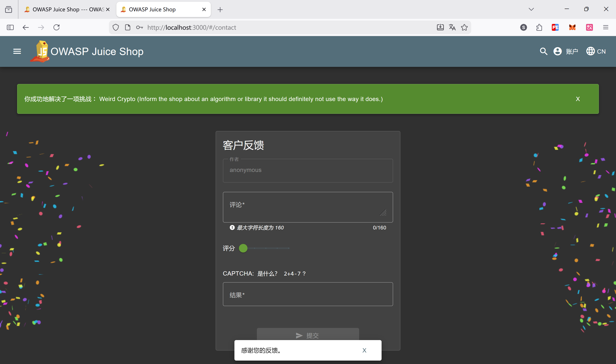The width and height of the screenshot is (616, 364).
Task: Close the 感谢您的反馈 snackbar
Action: coord(364,350)
